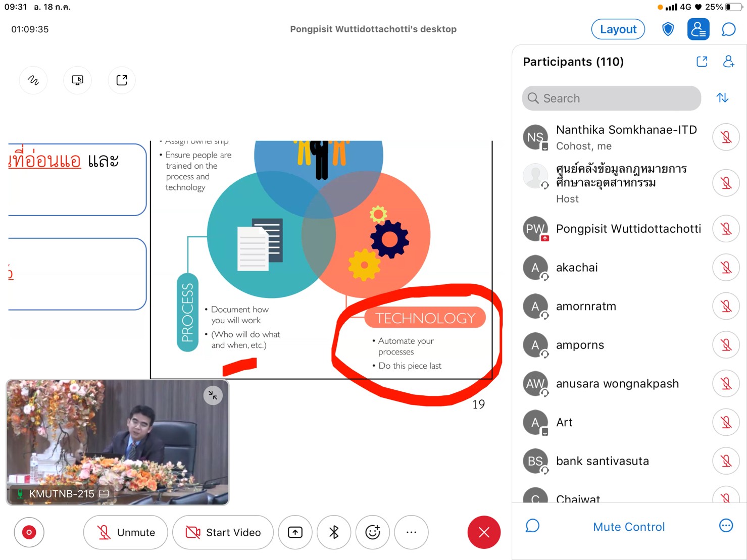Image resolution: width=747 pixels, height=560 pixels.
Task: Select participant Nanthika Somkhanae-ITD
Action: point(629,137)
